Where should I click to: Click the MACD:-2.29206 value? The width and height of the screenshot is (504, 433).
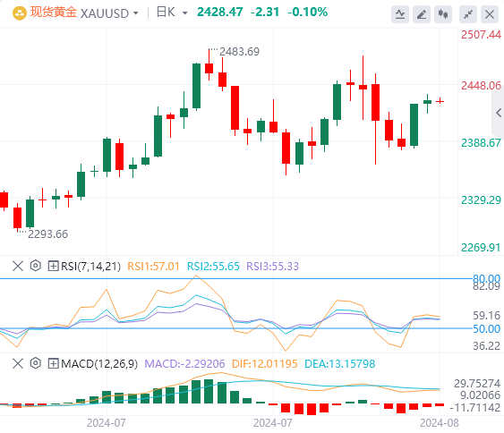click(184, 364)
